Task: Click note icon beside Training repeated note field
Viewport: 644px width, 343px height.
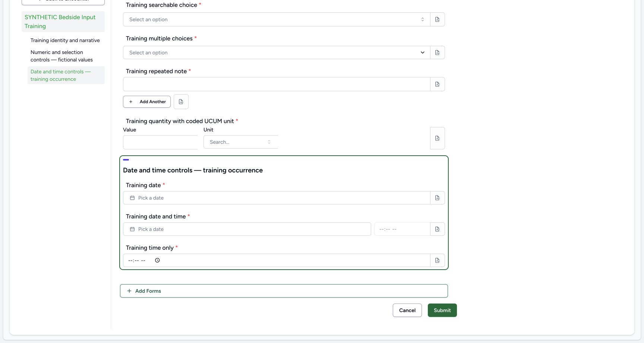Action: tap(437, 84)
